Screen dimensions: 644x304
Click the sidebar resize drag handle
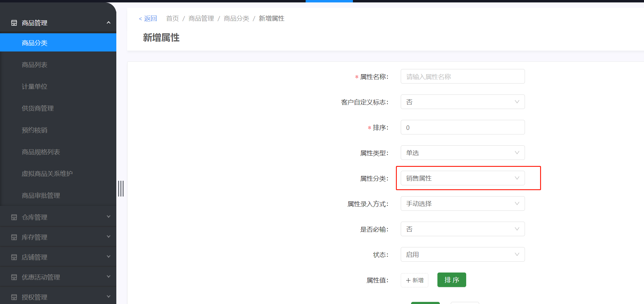121,188
